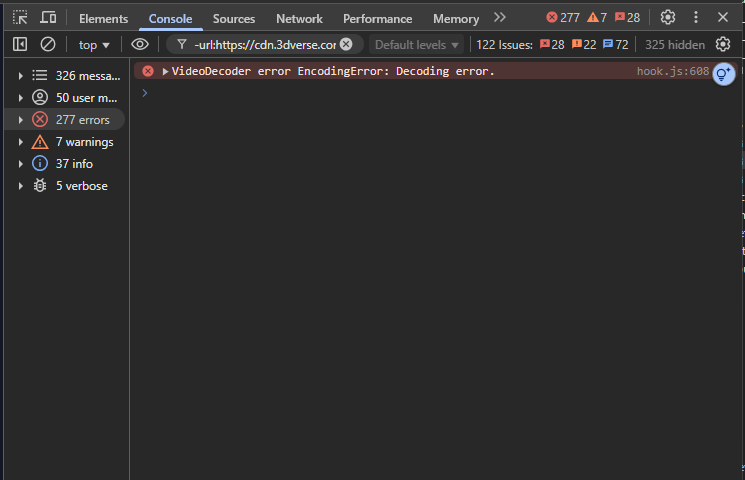Click the 28 issues counter in top bar
This screenshot has height=480, width=745.
tap(627, 18)
